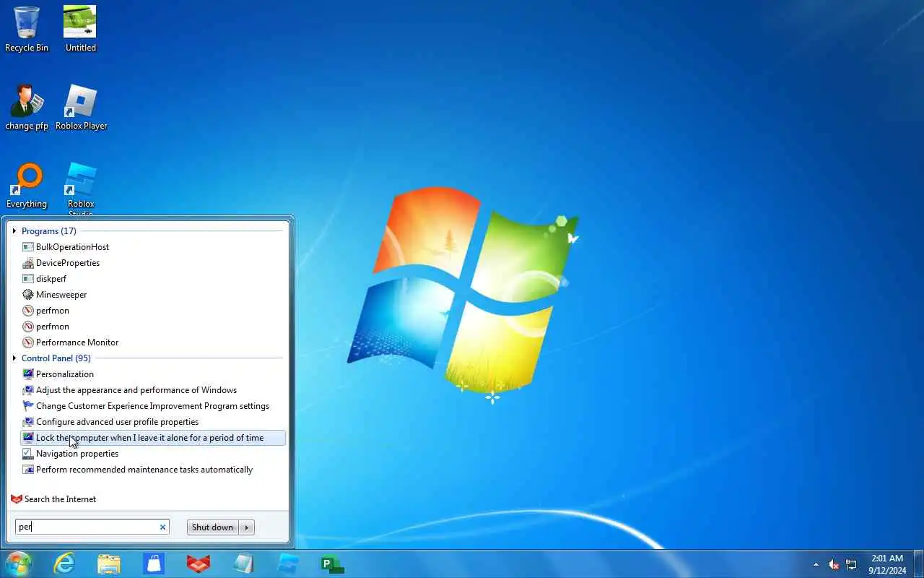Open Microsoft Project from taskbar
924x578 pixels.
[332, 564]
